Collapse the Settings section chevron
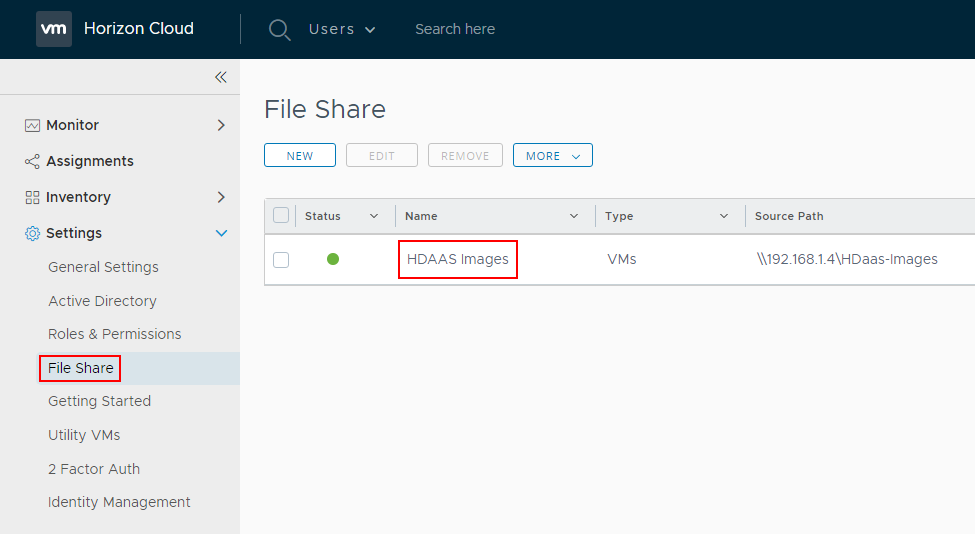975x534 pixels. (221, 233)
